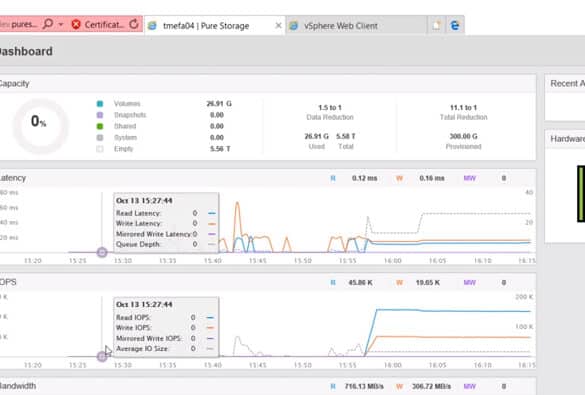
Task: Click the Hardware panel header
Action: point(565,139)
